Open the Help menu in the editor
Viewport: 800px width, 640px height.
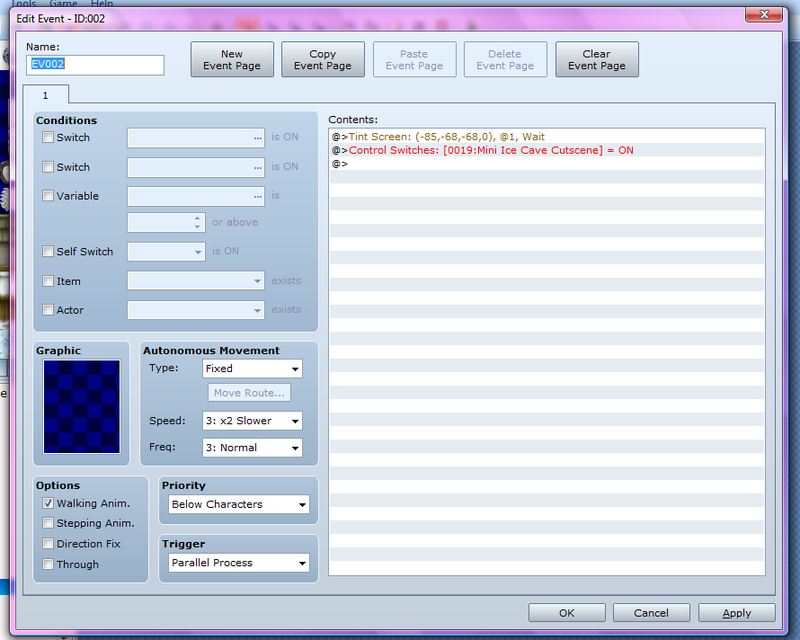click(x=102, y=4)
